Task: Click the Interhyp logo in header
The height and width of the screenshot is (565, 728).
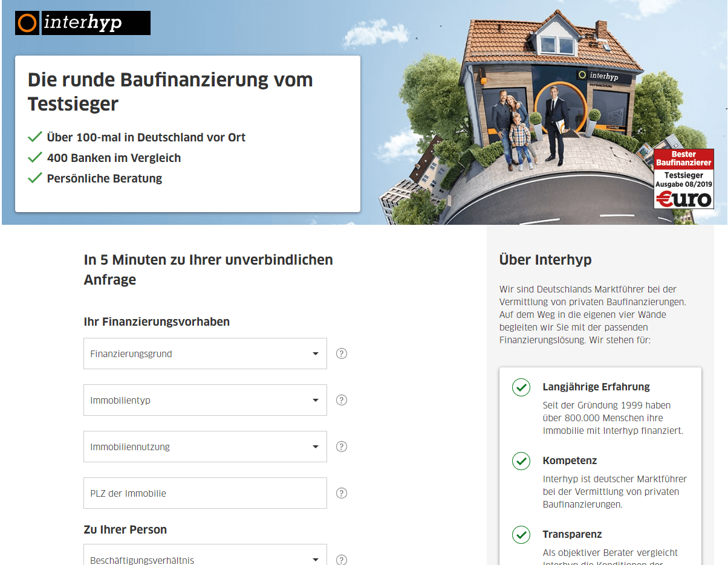Action: pyautogui.click(x=83, y=23)
